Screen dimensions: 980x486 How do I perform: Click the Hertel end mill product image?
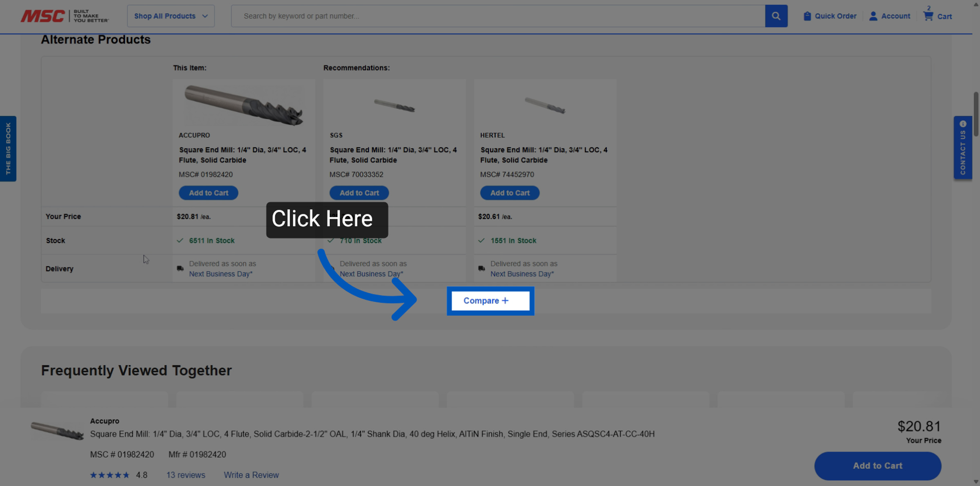tap(545, 105)
